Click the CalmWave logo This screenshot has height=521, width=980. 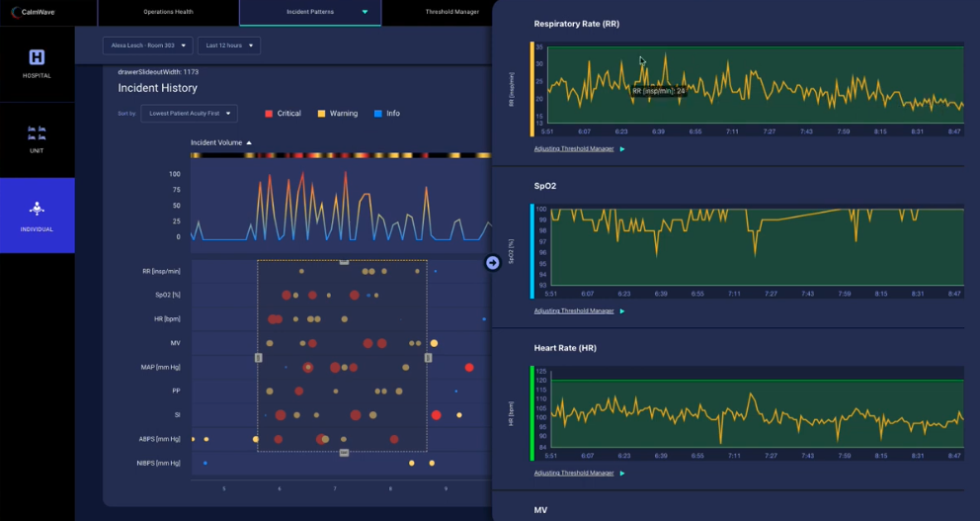pos(33,12)
